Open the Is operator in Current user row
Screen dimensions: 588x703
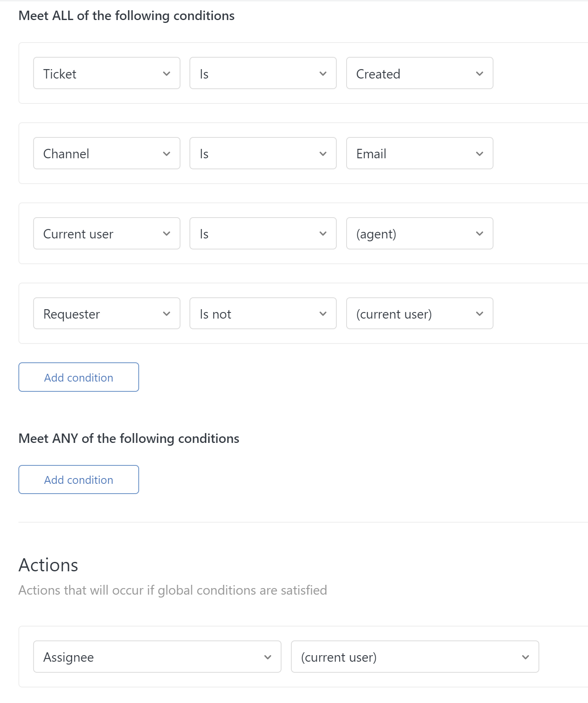(x=263, y=234)
